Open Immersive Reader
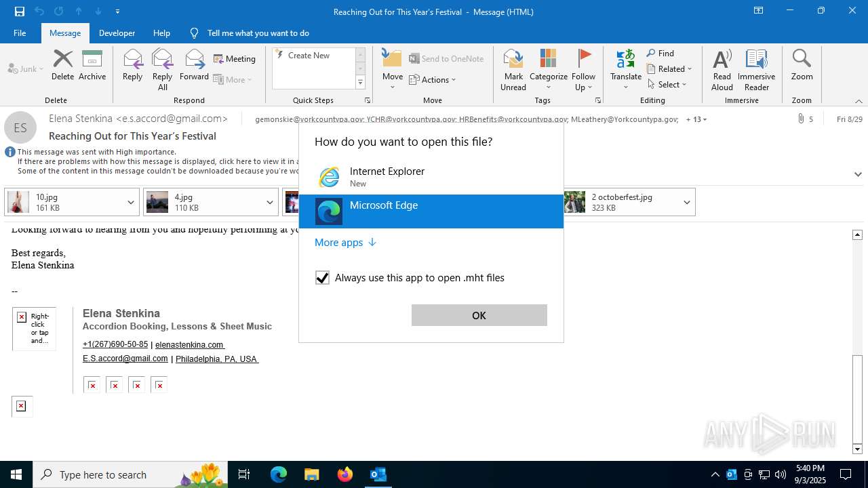 pos(756,70)
